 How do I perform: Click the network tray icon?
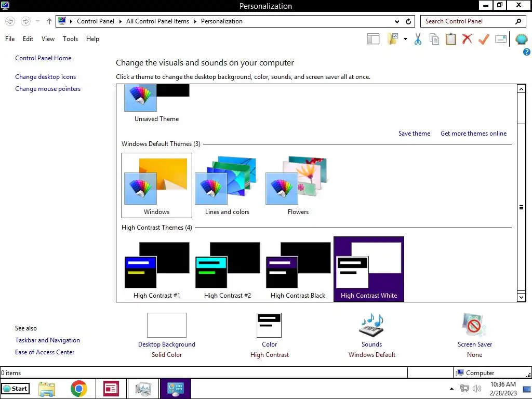point(464,389)
